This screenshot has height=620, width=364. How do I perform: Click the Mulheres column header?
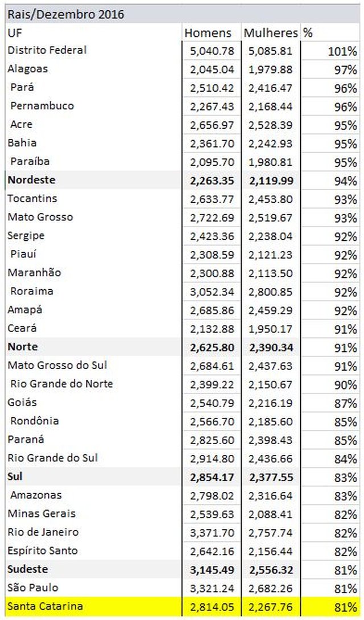tap(271, 33)
